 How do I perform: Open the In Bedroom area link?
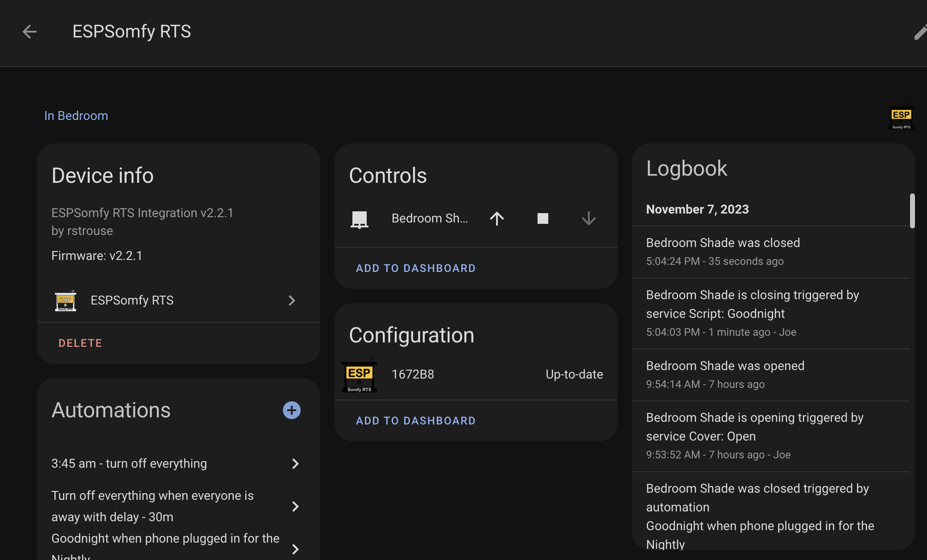click(76, 115)
